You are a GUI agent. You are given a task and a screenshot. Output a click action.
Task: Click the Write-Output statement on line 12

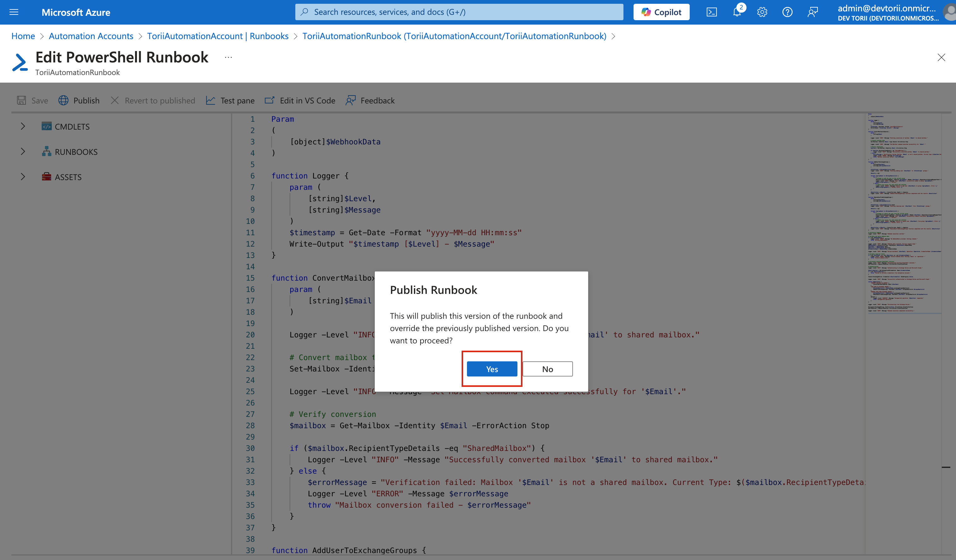392,244
